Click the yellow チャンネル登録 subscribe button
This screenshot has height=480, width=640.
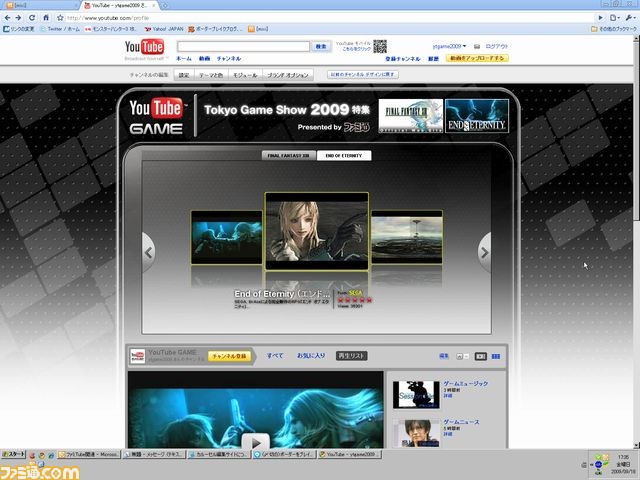(x=230, y=356)
